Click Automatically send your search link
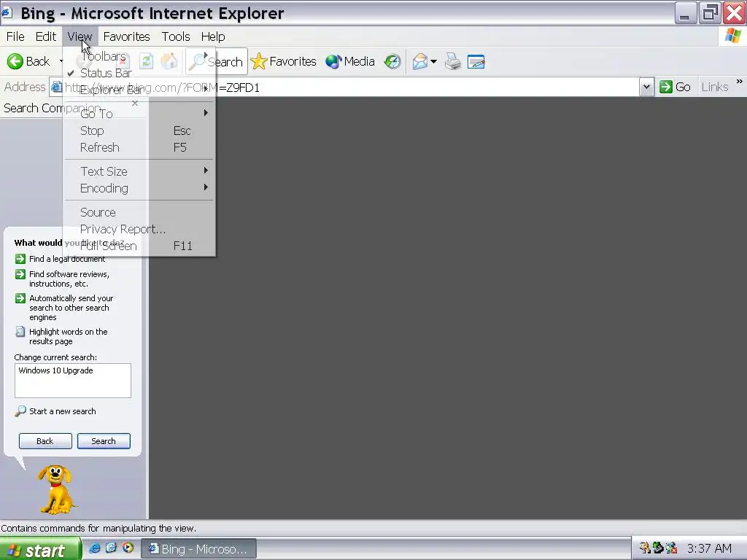 tap(71, 308)
